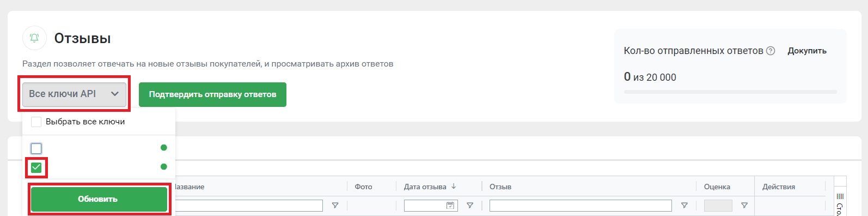Click the Обновить button
The width and height of the screenshot is (868, 216).
(x=99, y=199)
